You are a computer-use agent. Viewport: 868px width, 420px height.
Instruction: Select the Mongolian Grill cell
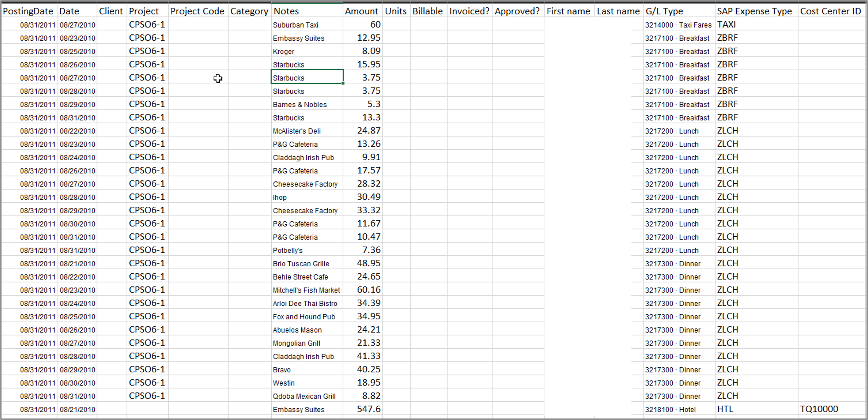[307, 343]
